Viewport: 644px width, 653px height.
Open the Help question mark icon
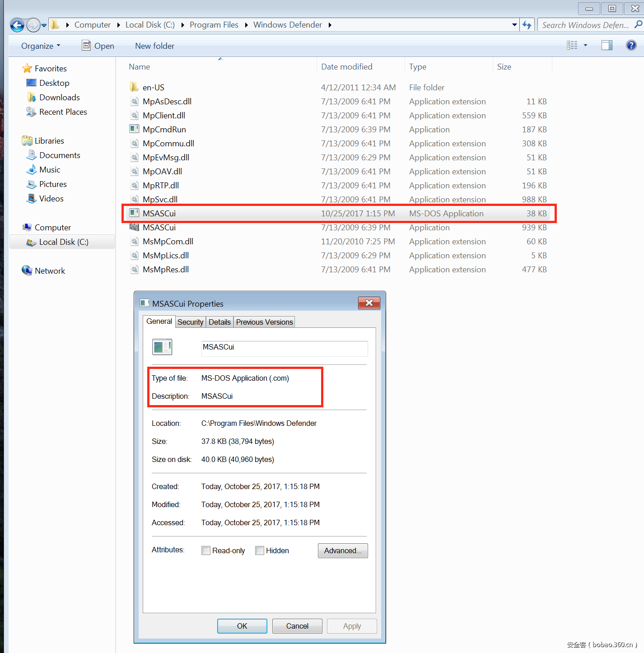pyautogui.click(x=631, y=45)
